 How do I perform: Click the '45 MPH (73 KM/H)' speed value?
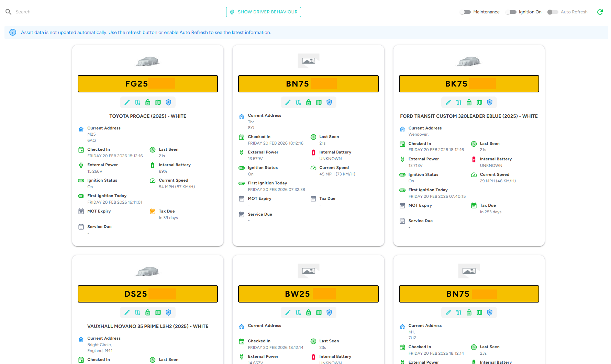click(337, 174)
